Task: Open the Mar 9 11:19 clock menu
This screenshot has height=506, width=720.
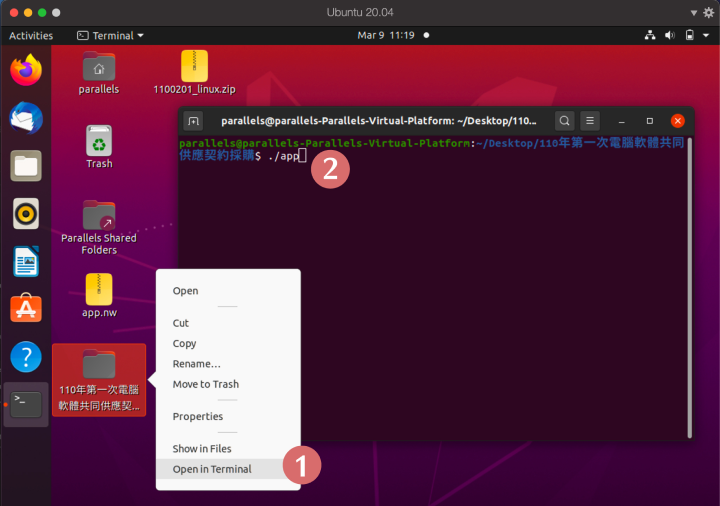Action: pyautogui.click(x=386, y=35)
